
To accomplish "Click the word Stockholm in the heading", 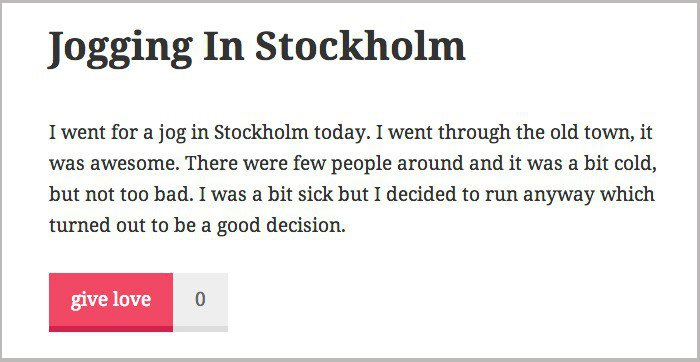I will pyautogui.click(x=360, y=46).
